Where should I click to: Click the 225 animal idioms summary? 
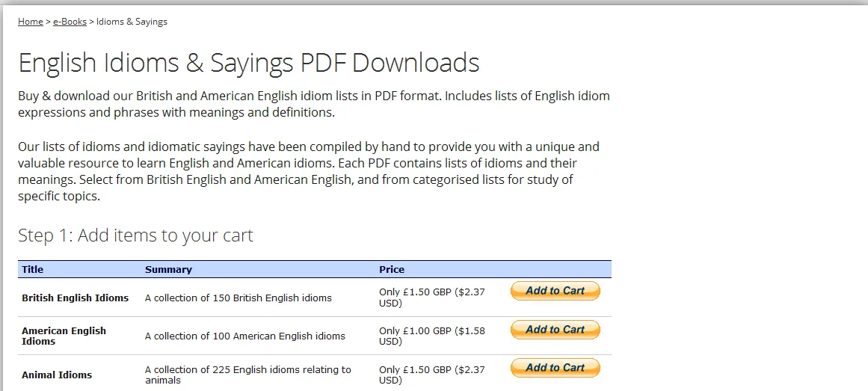pyautogui.click(x=247, y=375)
